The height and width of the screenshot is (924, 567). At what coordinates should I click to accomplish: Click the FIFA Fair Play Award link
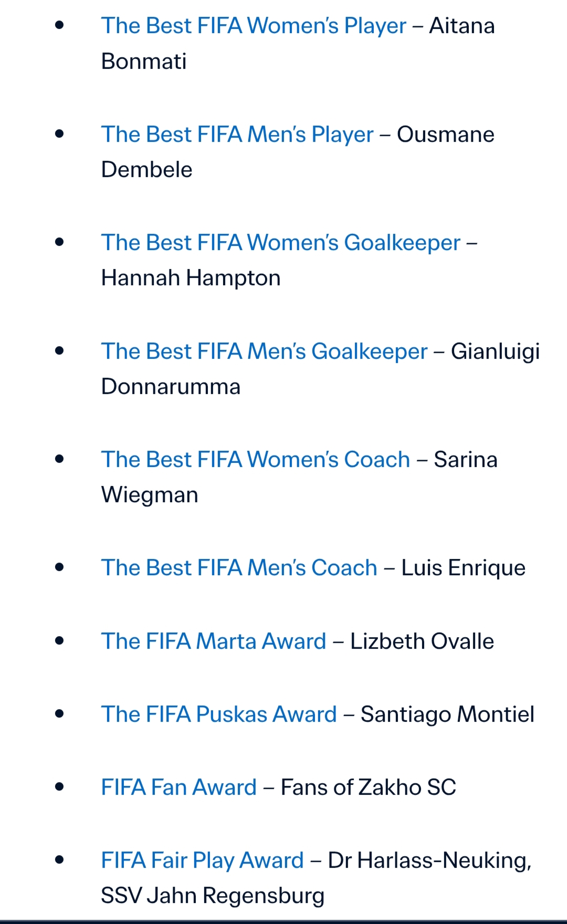tap(202, 860)
